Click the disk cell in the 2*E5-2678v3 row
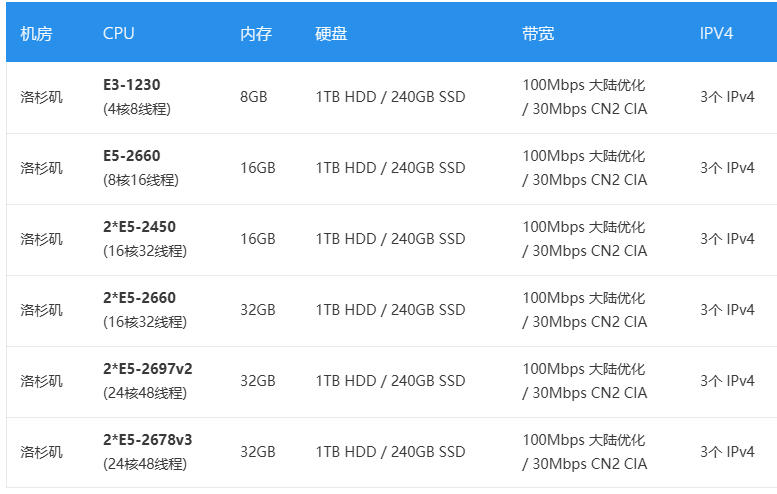Image resolution: width=777 pixels, height=494 pixels. pos(390,452)
